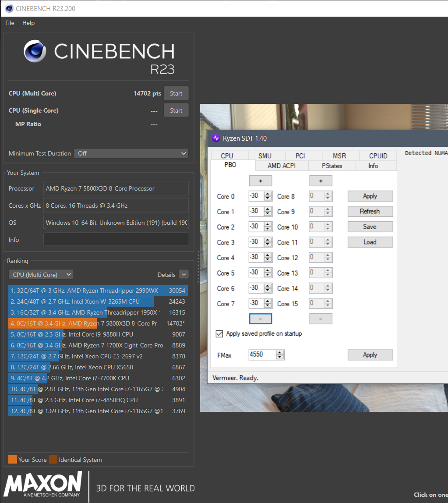
Task: Click the Core 4 offset stepper
Action: coord(261,257)
